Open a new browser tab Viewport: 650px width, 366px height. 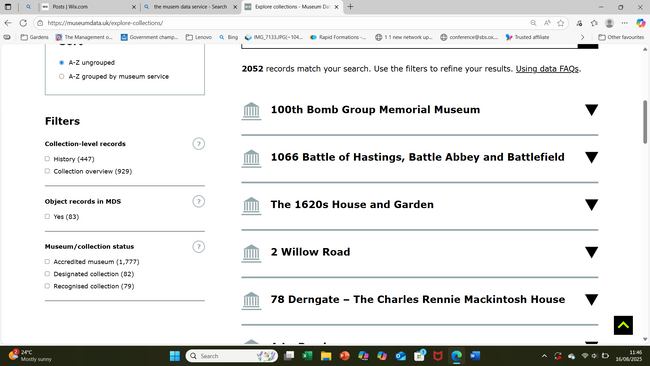coord(350,7)
